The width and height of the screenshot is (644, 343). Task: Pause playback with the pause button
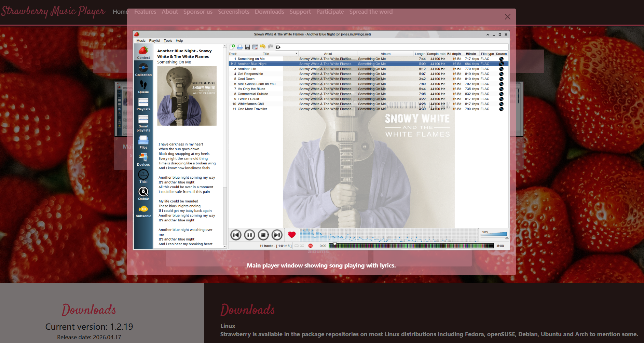tap(249, 235)
